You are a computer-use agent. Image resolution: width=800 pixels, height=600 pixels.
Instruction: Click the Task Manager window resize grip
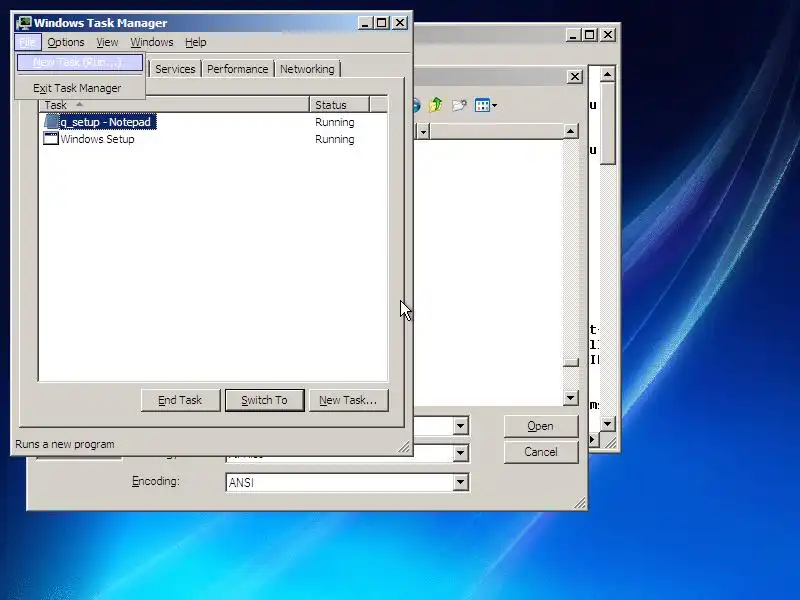404,447
